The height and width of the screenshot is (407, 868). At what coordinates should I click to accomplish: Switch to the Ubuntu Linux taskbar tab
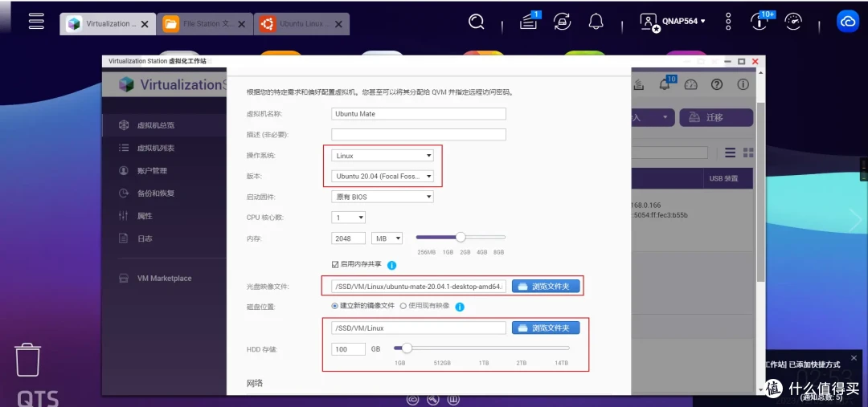click(301, 24)
